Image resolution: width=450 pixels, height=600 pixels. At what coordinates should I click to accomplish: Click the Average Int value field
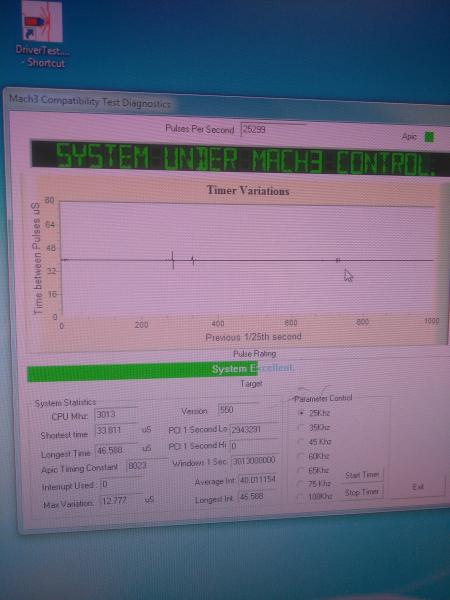point(258,479)
